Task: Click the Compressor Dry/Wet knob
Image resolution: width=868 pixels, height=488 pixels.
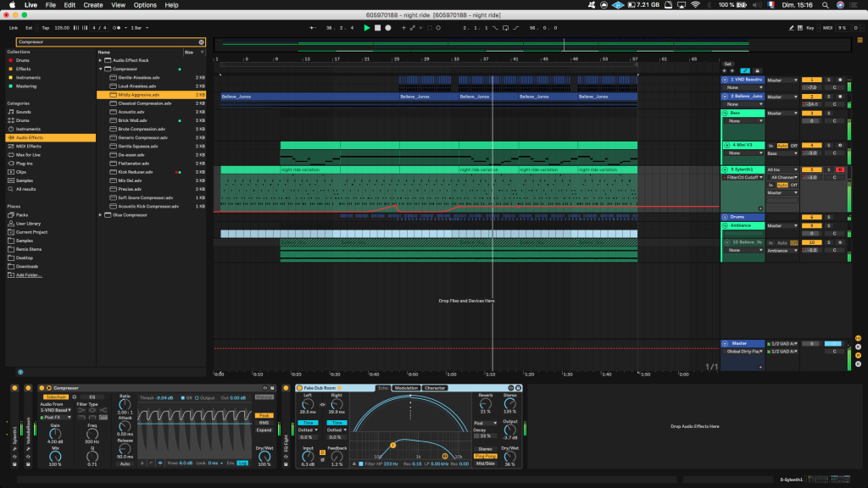Action: coord(264,457)
